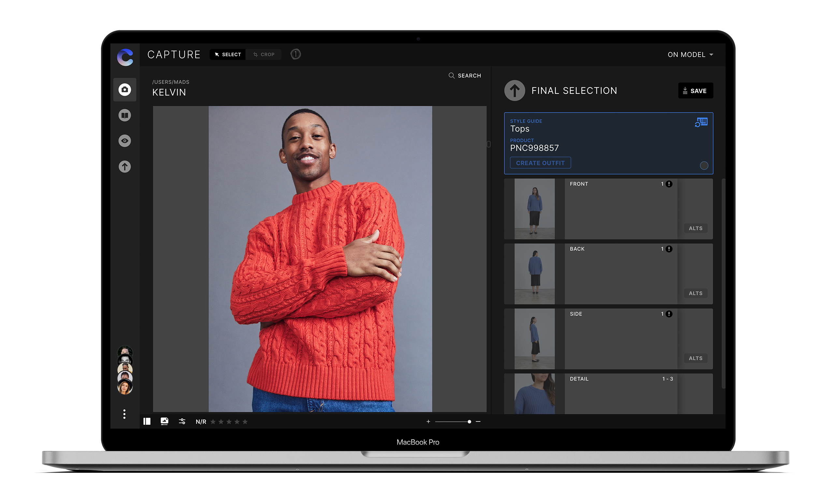The image size is (834, 504).
Task: Click the filmstrip image view icon
Action: [x=164, y=421]
